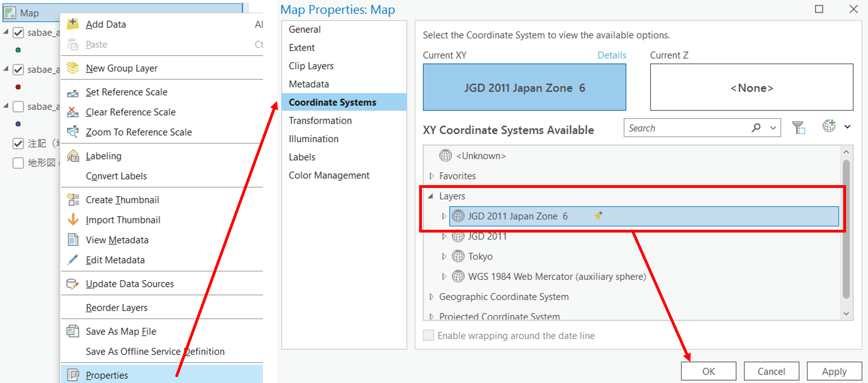Click the Map icon in Contents pane
Image resolution: width=868 pixels, height=383 pixels.
tap(10, 13)
